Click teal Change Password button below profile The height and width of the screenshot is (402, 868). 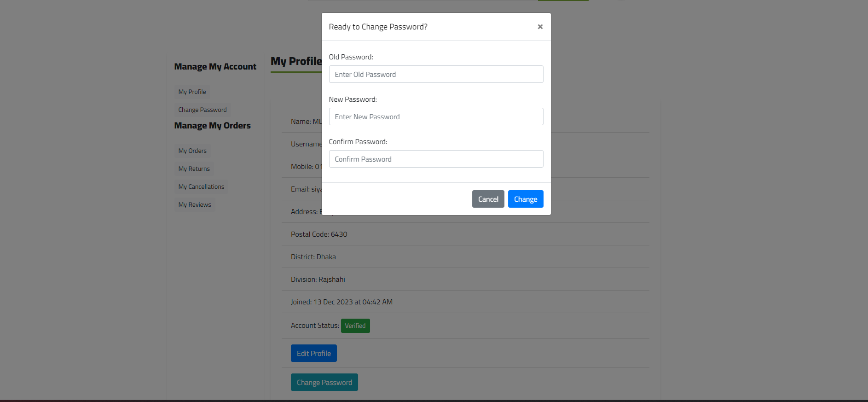[324, 382]
